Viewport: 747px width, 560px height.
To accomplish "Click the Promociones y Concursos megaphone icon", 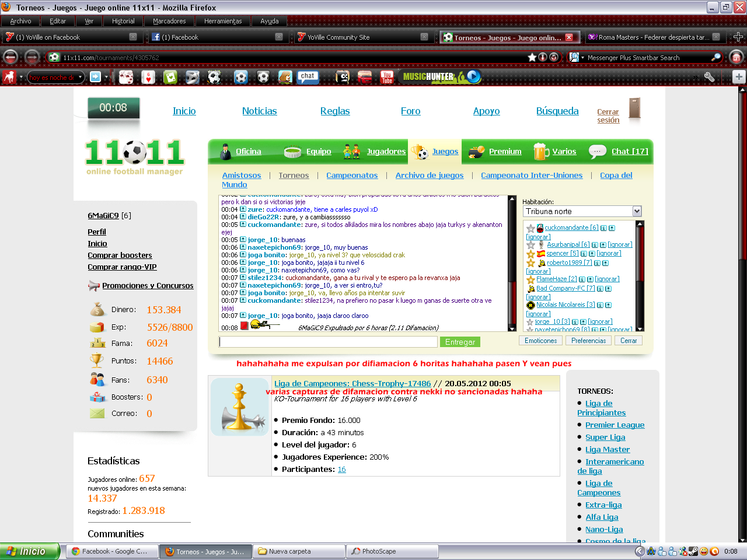I will click(x=94, y=286).
